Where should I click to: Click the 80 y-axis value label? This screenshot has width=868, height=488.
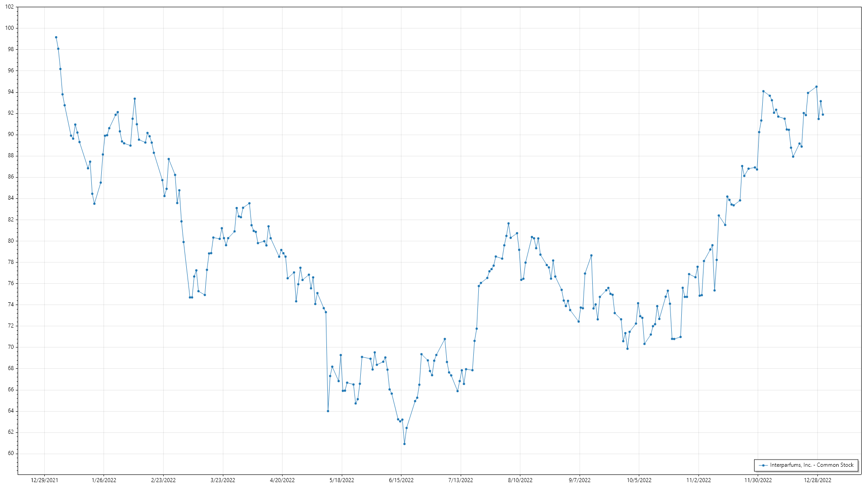click(x=11, y=241)
